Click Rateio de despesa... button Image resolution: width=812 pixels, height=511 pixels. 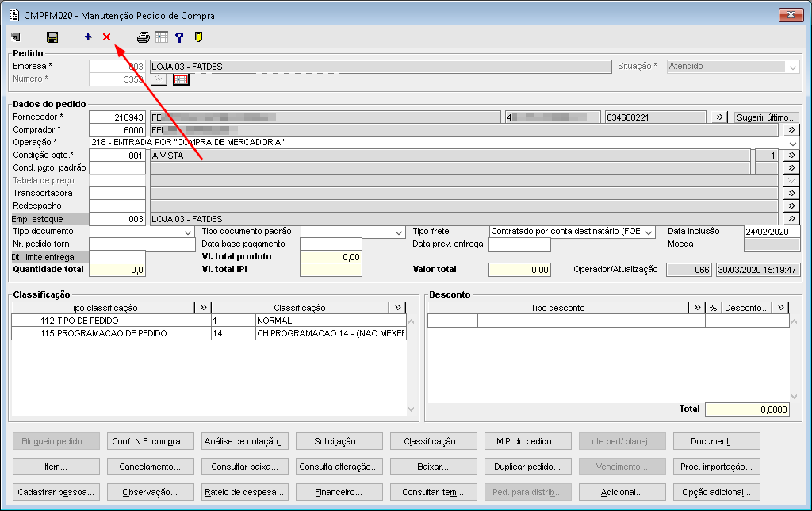click(245, 492)
